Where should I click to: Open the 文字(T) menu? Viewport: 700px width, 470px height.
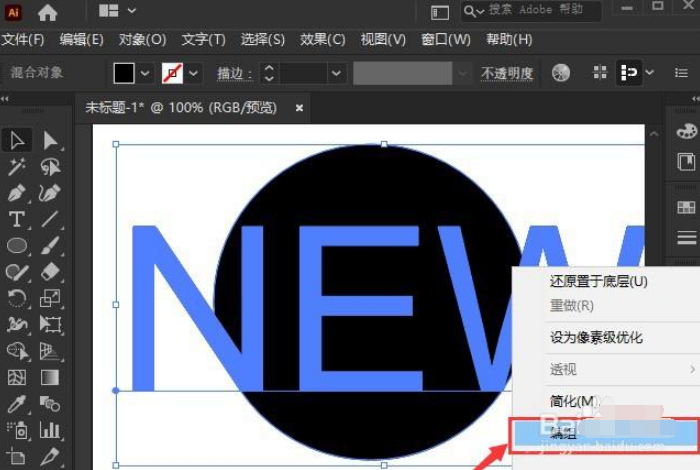click(204, 40)
